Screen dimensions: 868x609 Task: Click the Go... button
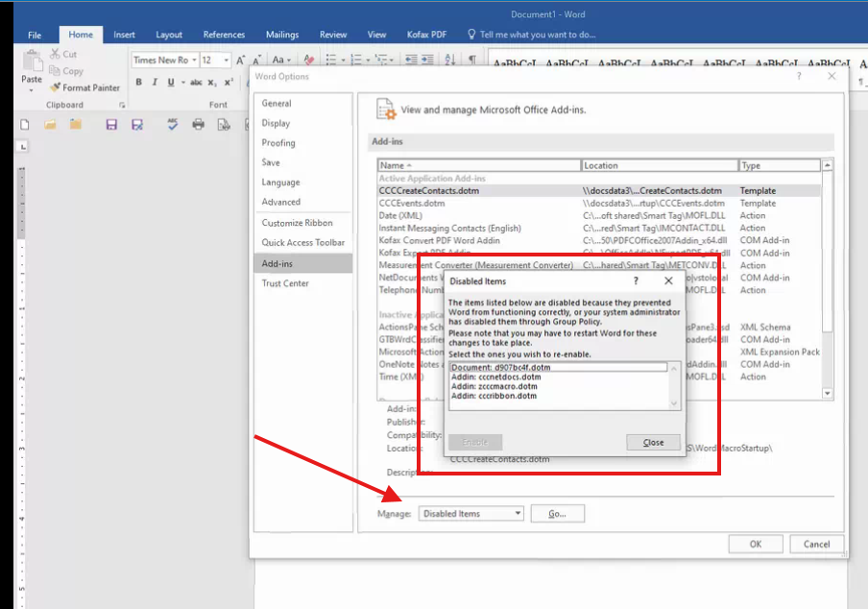[557, 513]
